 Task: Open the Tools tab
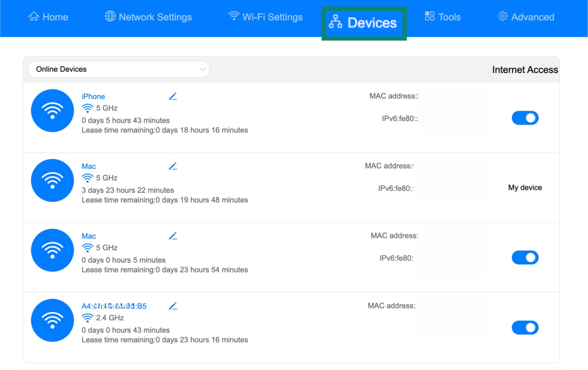point(443,17)
